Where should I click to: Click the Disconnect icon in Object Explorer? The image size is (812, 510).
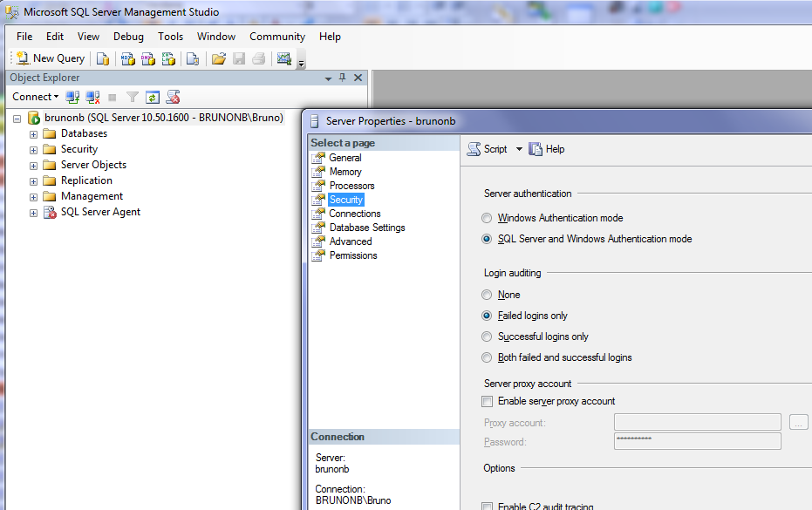click(92, 97)
